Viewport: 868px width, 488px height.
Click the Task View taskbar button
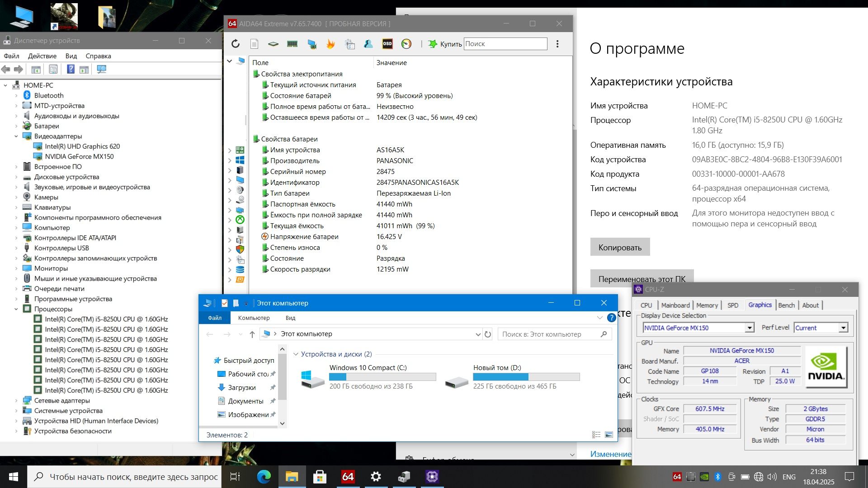235,477
